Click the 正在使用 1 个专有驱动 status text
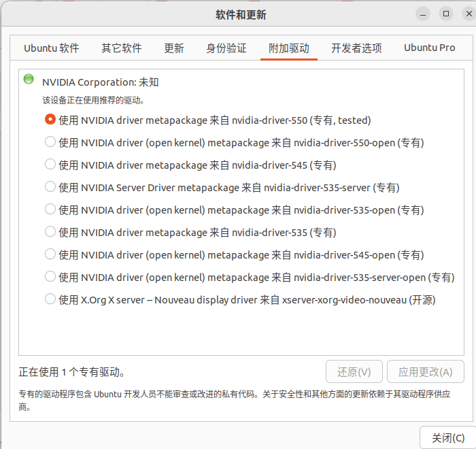476x449 pixels. 71,372
